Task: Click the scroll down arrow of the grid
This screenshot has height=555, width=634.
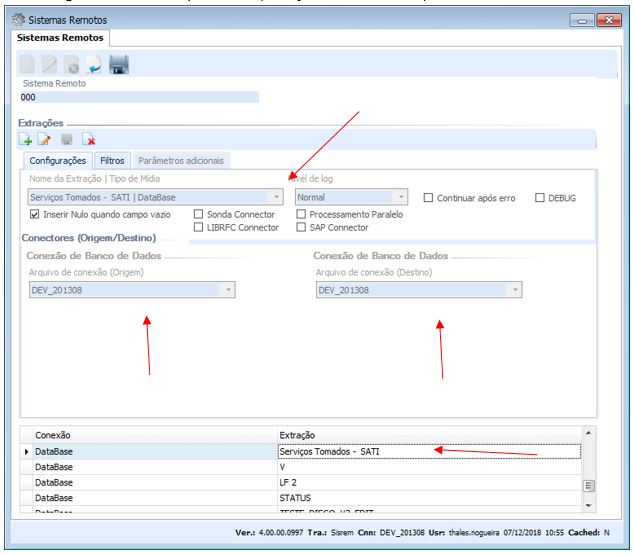Action: point(589,506)
